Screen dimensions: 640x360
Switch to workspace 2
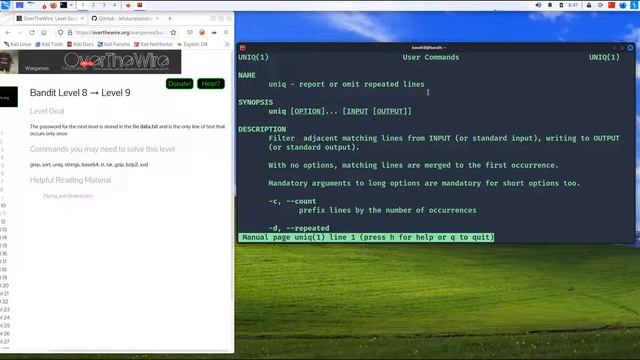tap(93, 5)
